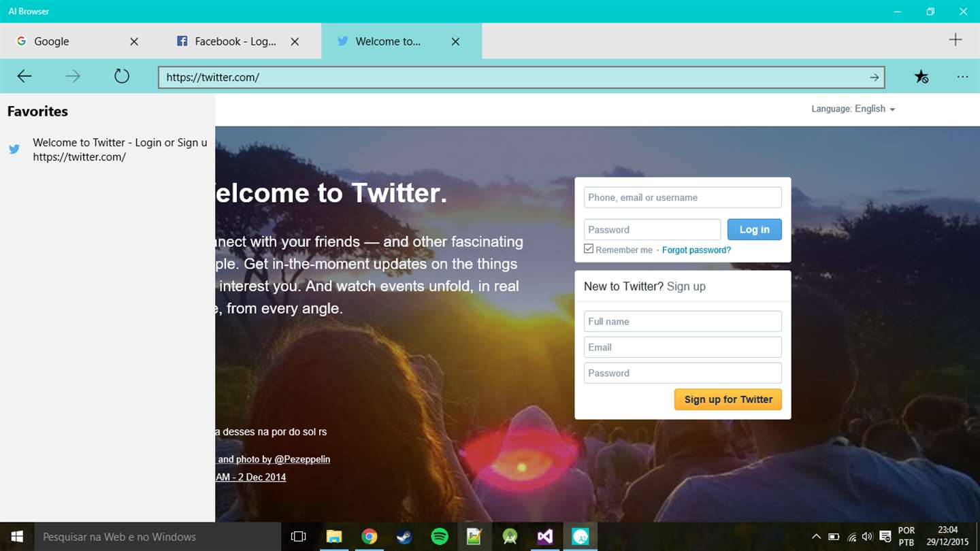980x551 pixels.
Task: Click the battery icon in tray
Action: 834,537
